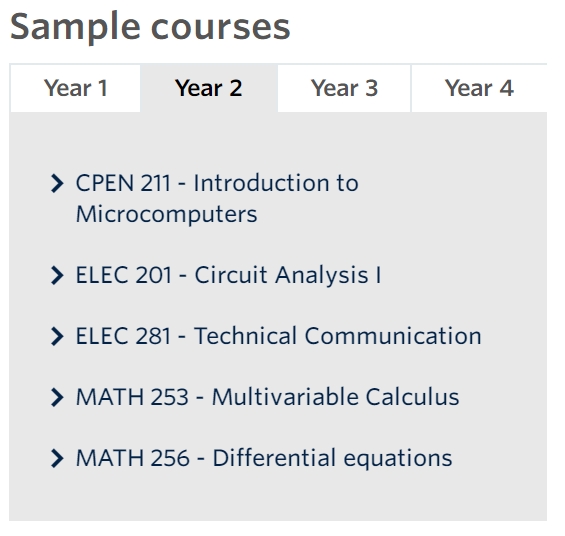Click the arrow icon next to ELEC 201

[57, 276]
